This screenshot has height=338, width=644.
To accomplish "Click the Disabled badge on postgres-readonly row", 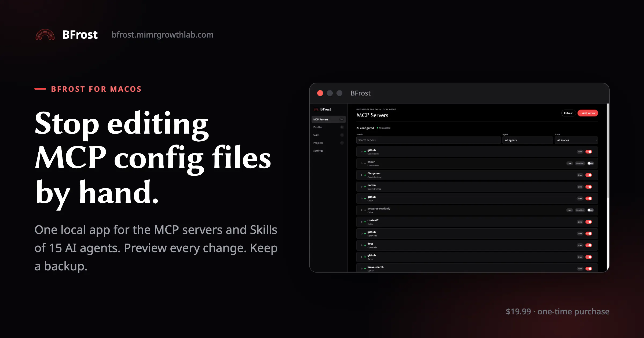I will click(580, 210).
